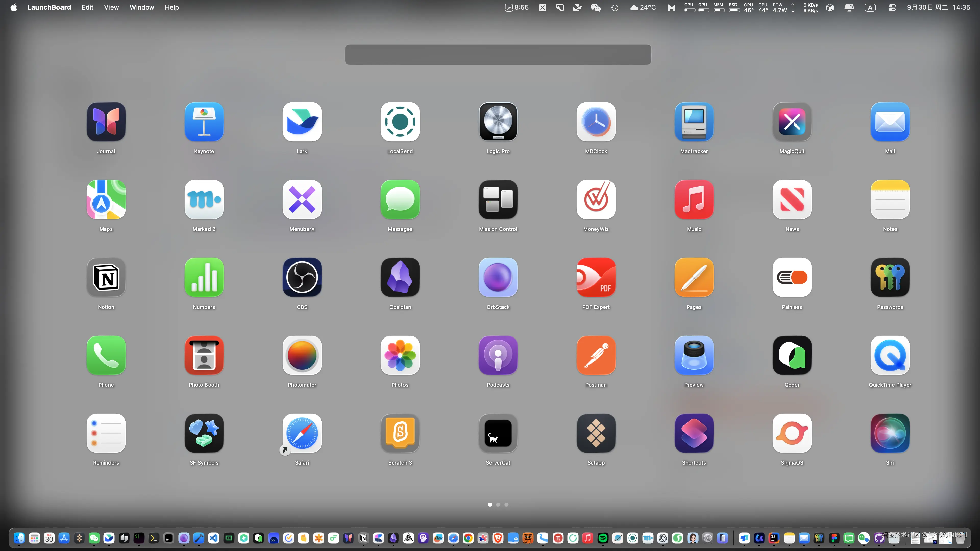The height and width of the screenshot is (551, 980).
Task: Expand the Help menu
Action: pyautogui.click(x=171, y=7)
